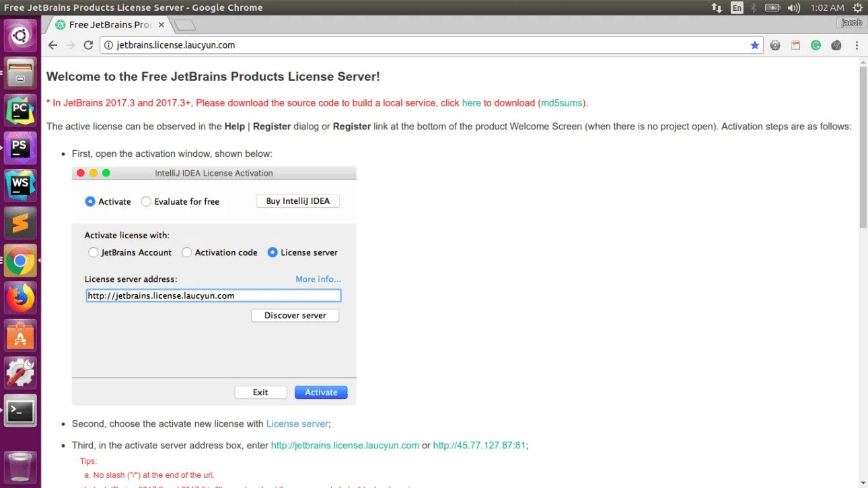Open a new Chrome tab
Viewport: 868px width, 488px height.
tap(184, 25)
